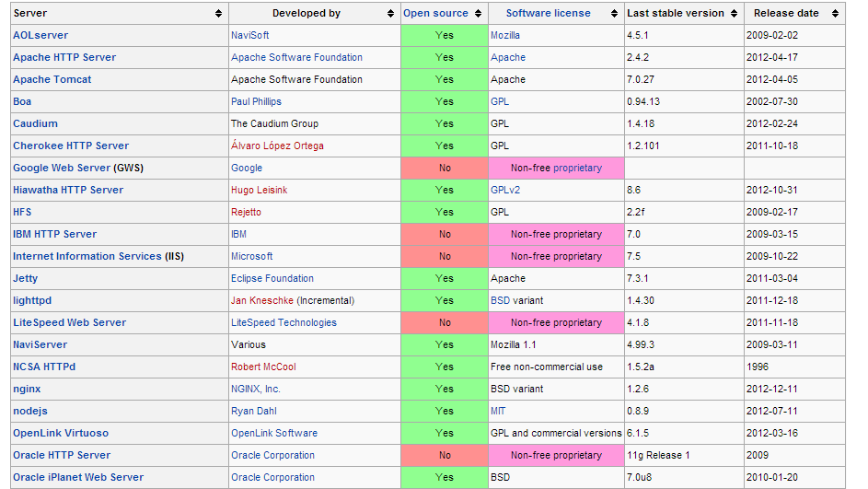
Task: Visit Hiawatha HTTP Server page
Action: (x=68, y=190)
